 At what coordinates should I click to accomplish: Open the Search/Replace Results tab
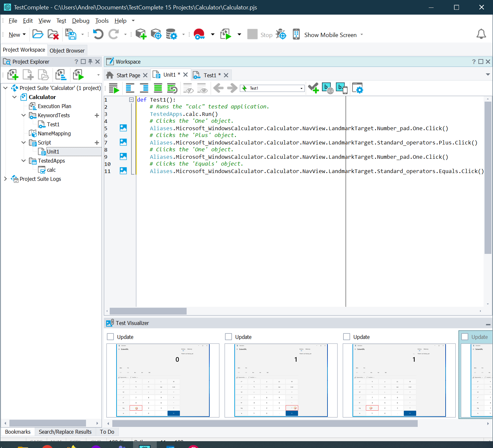point(65,432)
